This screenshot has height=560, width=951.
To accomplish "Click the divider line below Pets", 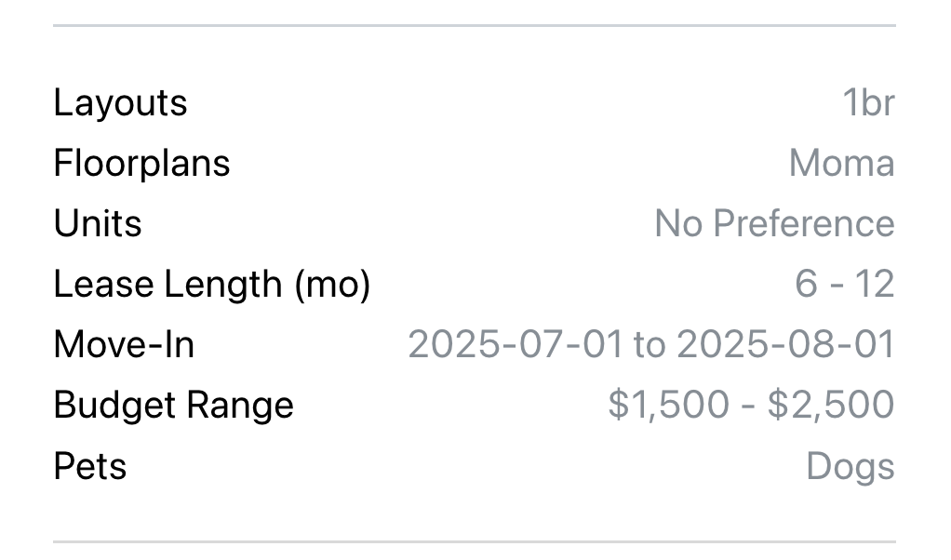I will coord(475,541).
